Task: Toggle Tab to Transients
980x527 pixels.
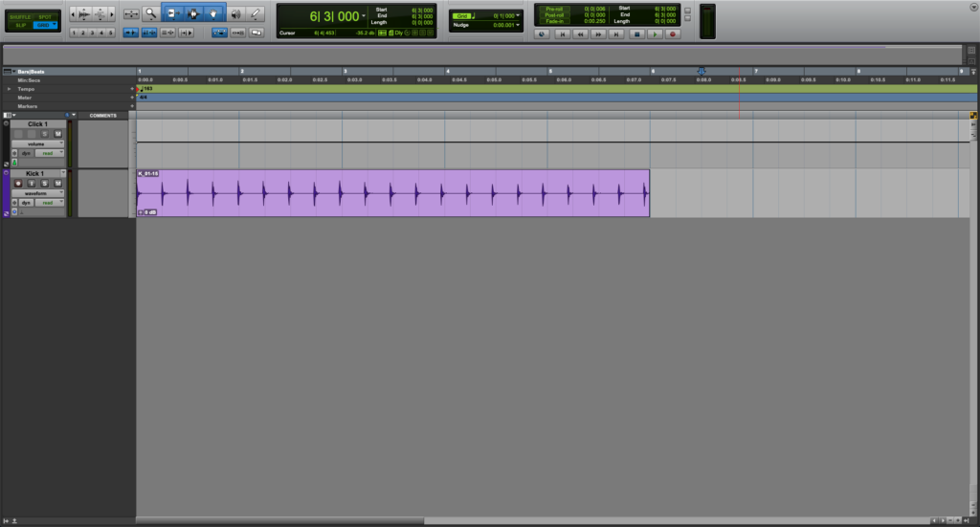Action: [130, 33]
